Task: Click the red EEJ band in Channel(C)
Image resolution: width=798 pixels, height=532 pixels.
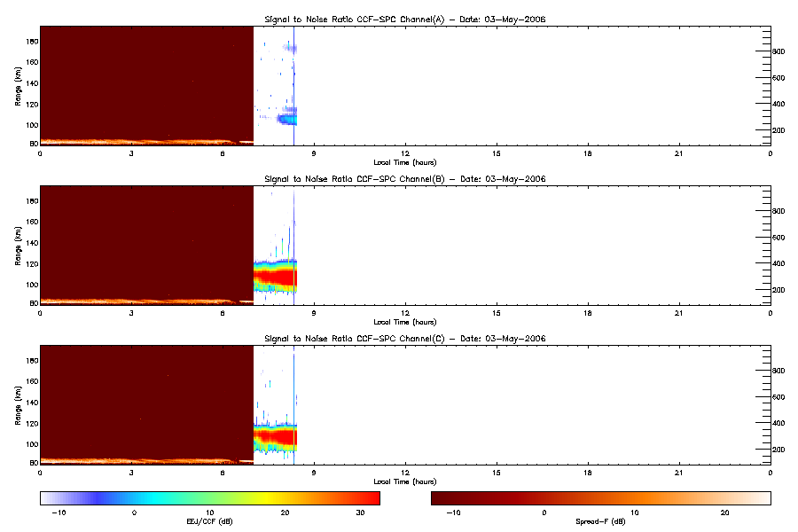Action: [x=276, y=437]
